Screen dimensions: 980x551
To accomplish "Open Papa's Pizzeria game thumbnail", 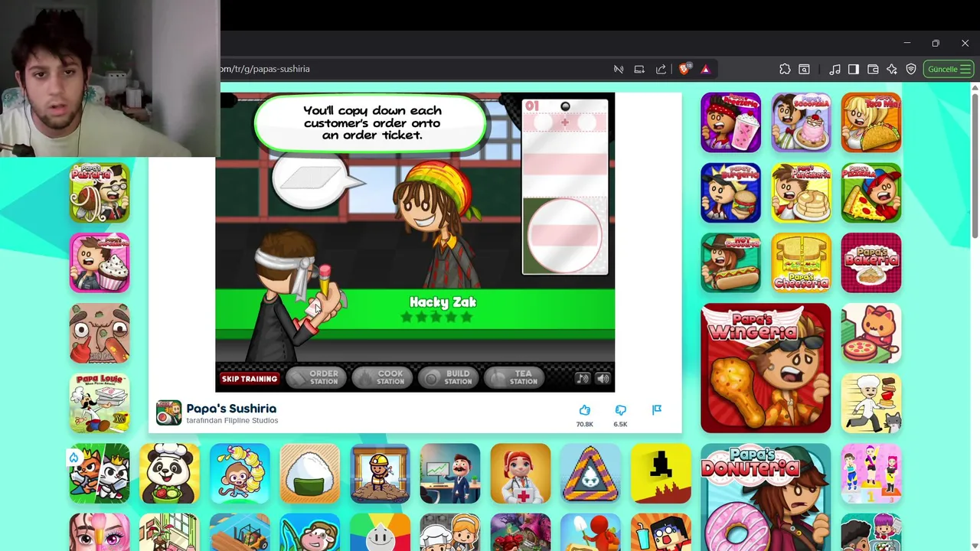I will coord(871,193).
